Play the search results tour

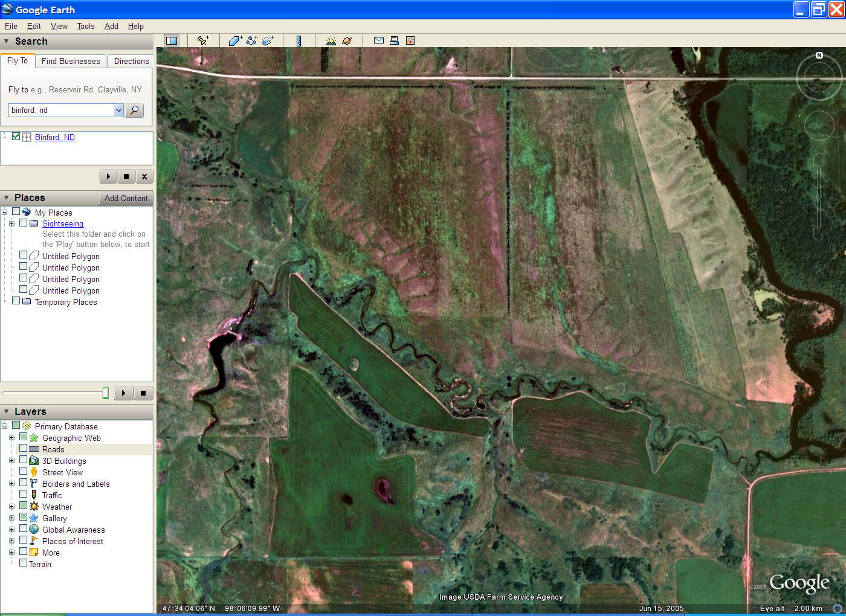[108, 176]
